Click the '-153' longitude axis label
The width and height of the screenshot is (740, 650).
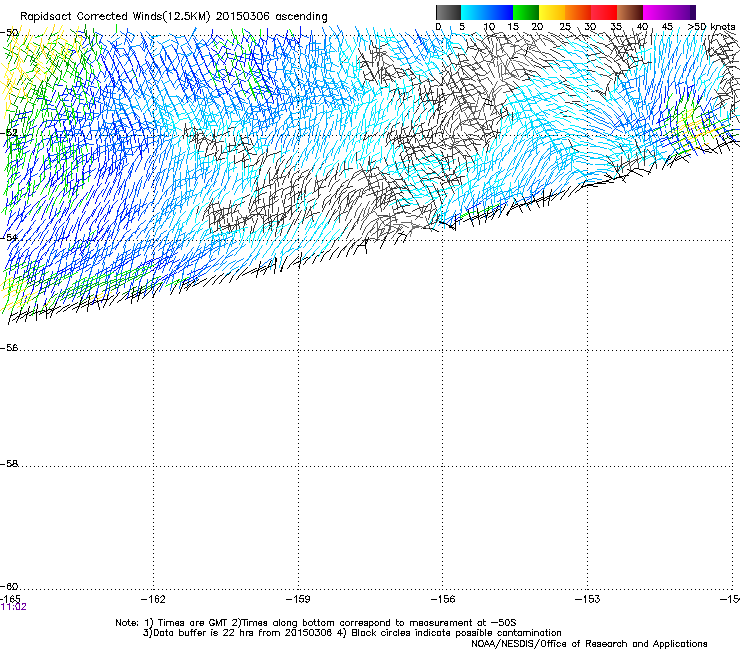point(588,599)
